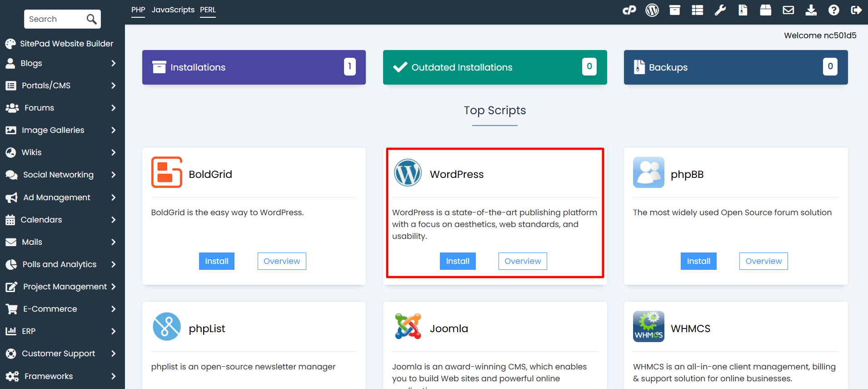The image size is (868, 389).
Task: Click the BoldGrid logo icon
Action: 167,172
